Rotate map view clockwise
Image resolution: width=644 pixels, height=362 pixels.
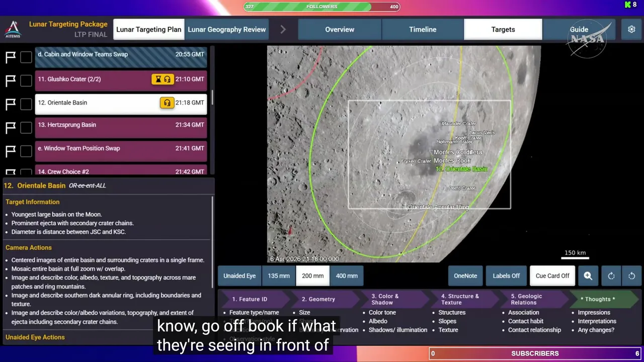point(611,276)
